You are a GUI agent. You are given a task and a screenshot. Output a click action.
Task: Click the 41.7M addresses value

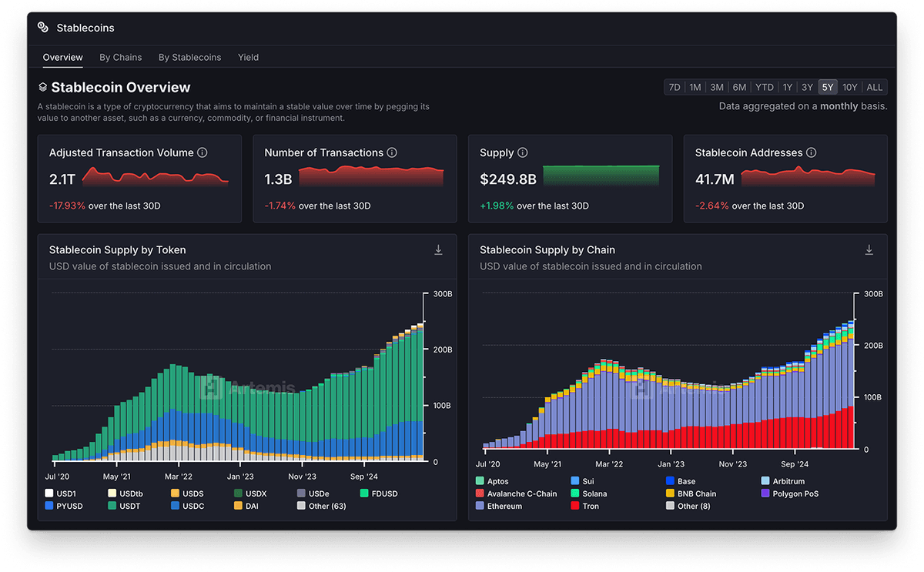click(715, 179)
